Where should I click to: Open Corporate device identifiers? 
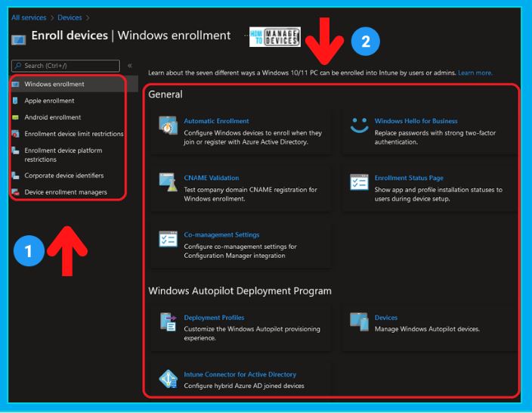(x=63, y=175)
